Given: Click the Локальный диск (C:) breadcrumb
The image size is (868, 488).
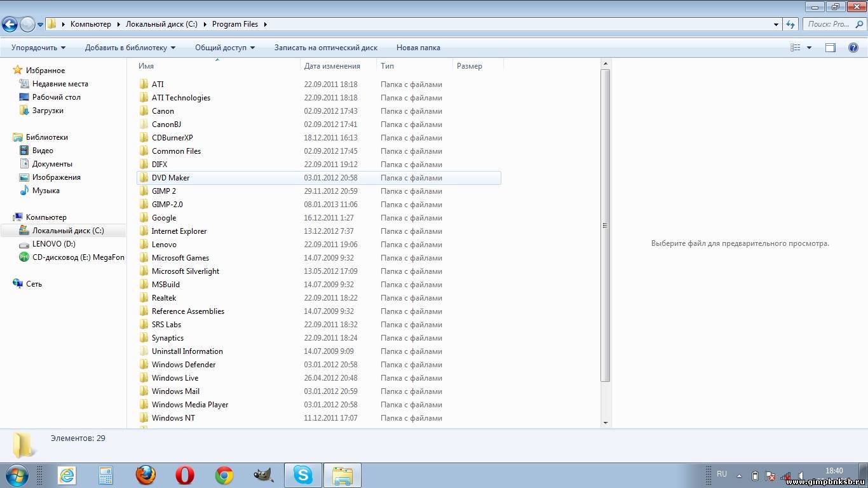Looking at the screenshot, I should pos(161,24).
